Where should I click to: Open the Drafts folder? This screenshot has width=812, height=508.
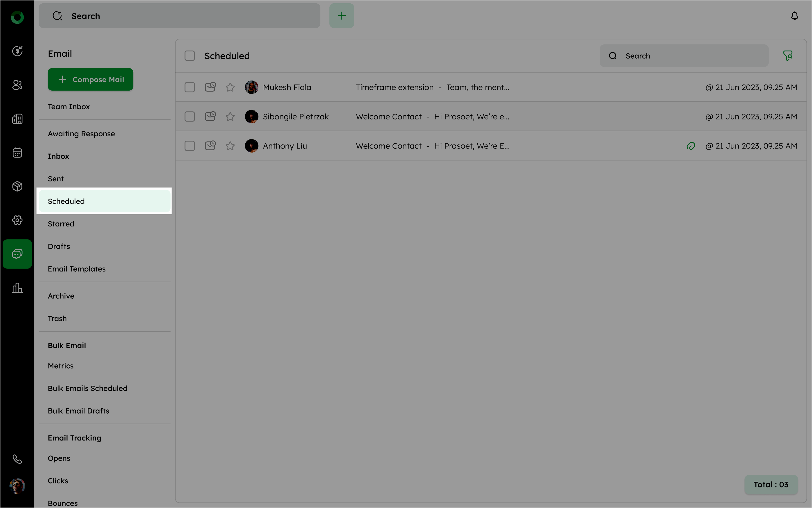tap(59, 246)
